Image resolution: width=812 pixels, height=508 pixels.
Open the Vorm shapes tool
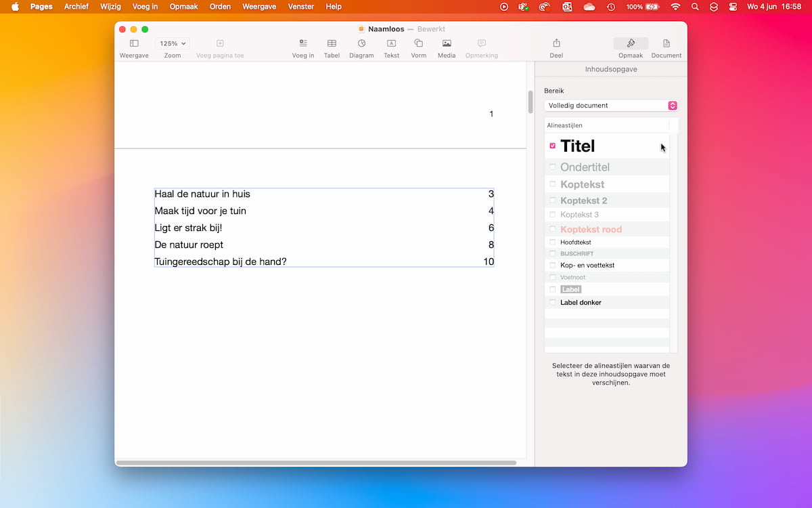pos(419,43)
